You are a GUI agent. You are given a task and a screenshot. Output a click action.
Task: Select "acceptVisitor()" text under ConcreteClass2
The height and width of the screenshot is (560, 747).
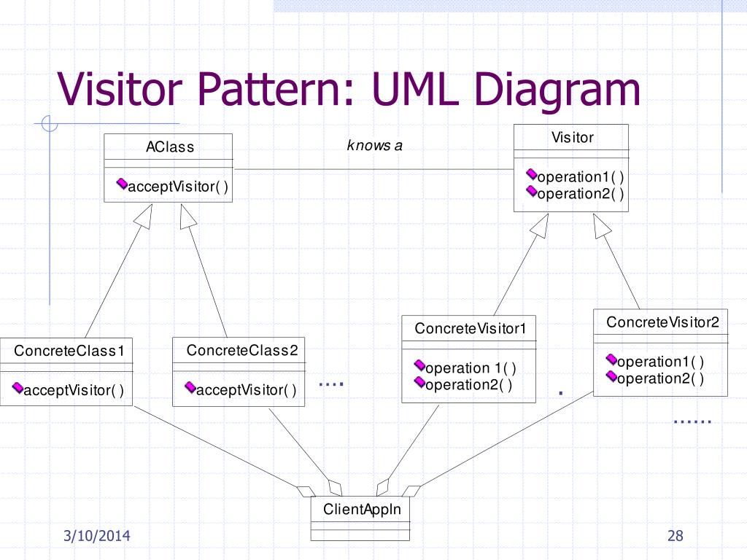tap(247, 390)
